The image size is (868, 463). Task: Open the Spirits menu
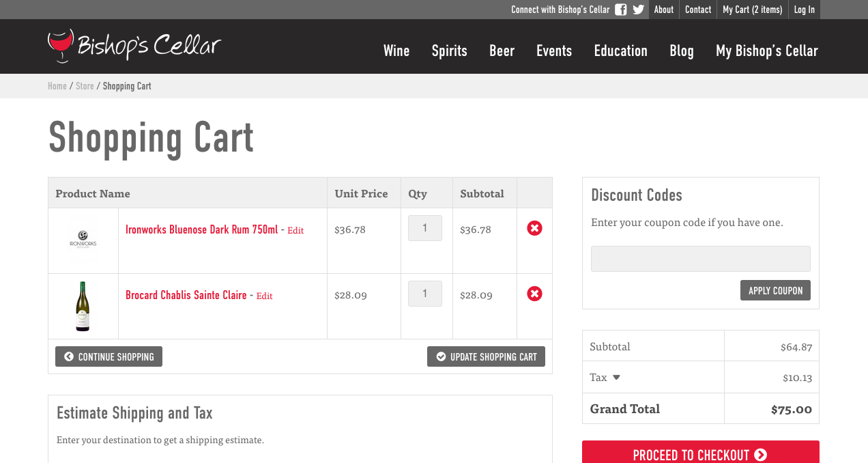[x=450, y=51]
